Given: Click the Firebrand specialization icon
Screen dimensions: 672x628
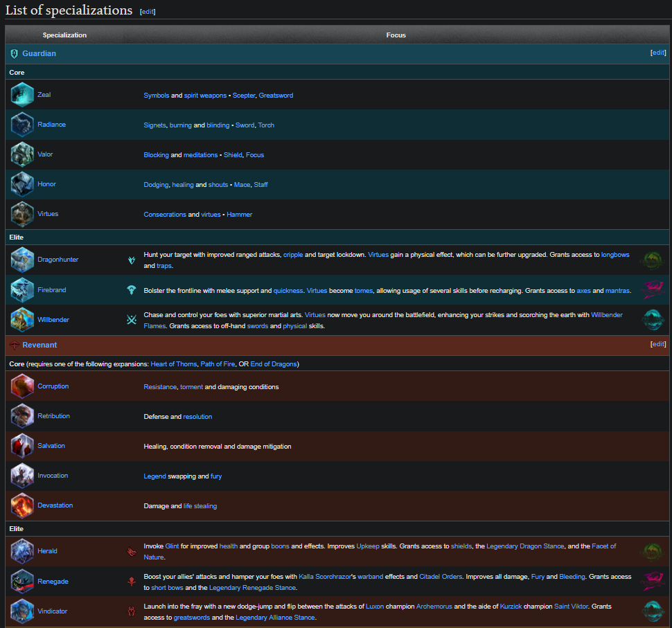Looking at the screenshot, I should (22, 290).
